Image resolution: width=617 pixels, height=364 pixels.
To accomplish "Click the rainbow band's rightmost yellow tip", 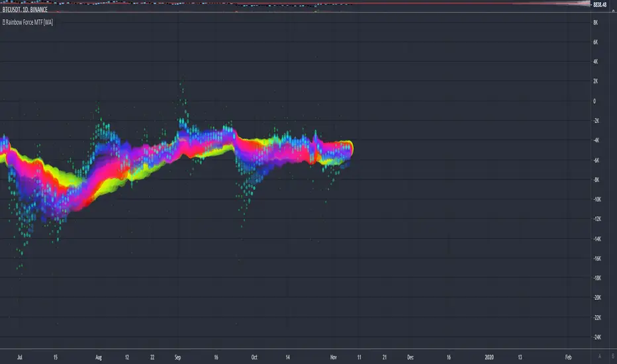I will coord(352,148).
